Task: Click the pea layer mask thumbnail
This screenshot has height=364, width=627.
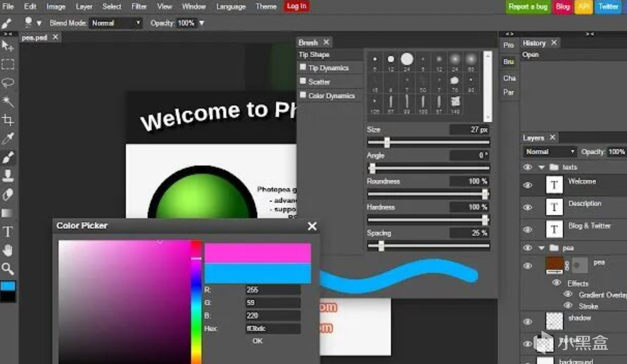Action: 580,265
